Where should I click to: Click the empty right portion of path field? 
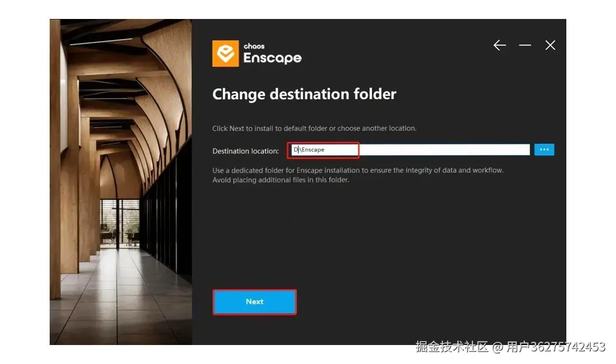pyautogui.click(x=444, y=149)
